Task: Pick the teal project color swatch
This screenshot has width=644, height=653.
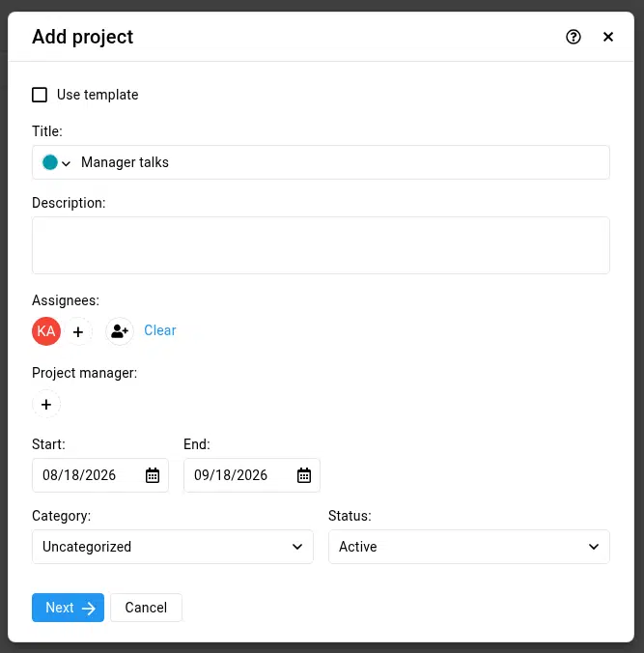Action: click(50, 162)
